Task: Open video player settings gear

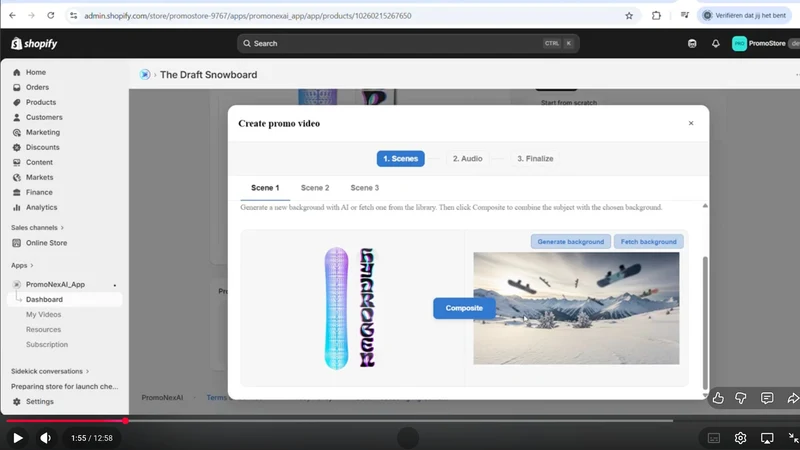Action: tap(740, 438)
